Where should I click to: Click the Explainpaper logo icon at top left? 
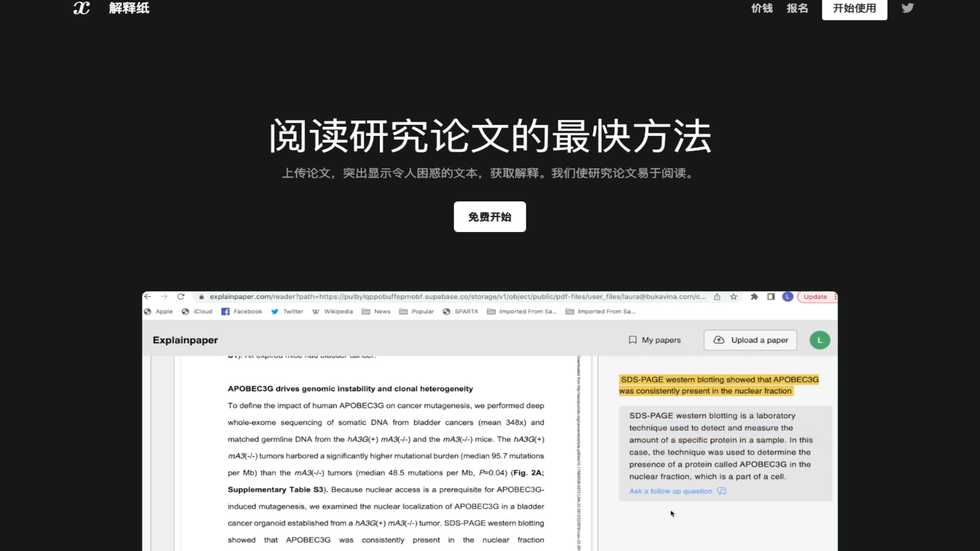click(x=81, y=8)
